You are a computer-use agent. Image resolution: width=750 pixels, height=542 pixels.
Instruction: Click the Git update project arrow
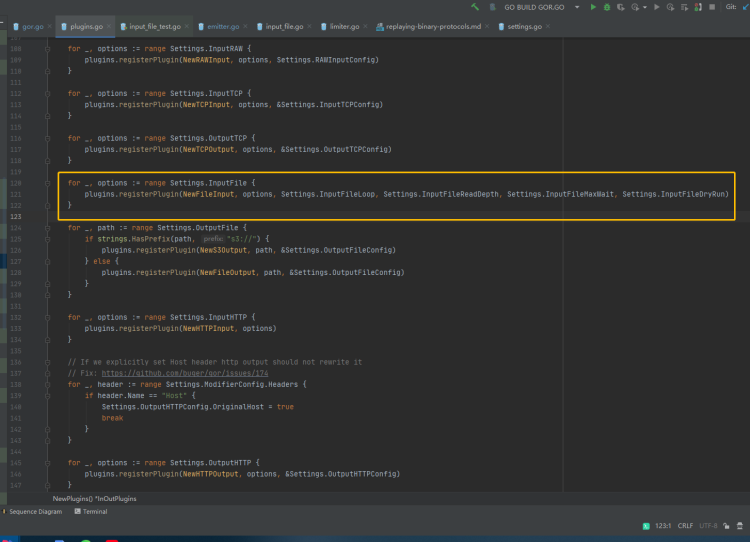click(x=747, y=7)
